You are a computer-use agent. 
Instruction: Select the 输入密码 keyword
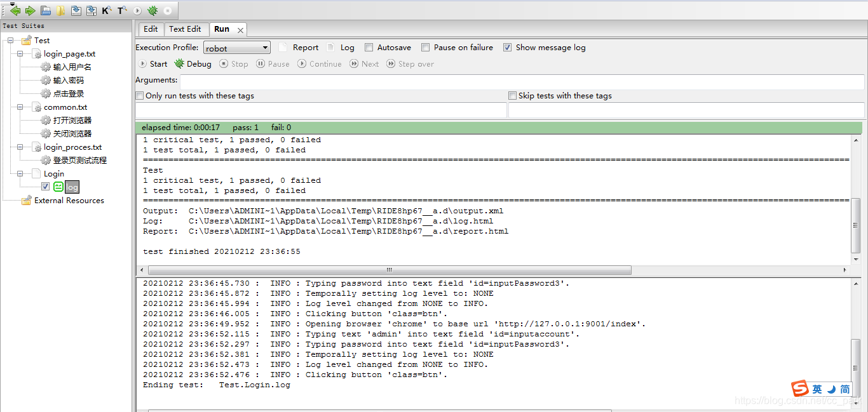click(x=69, y=81)
